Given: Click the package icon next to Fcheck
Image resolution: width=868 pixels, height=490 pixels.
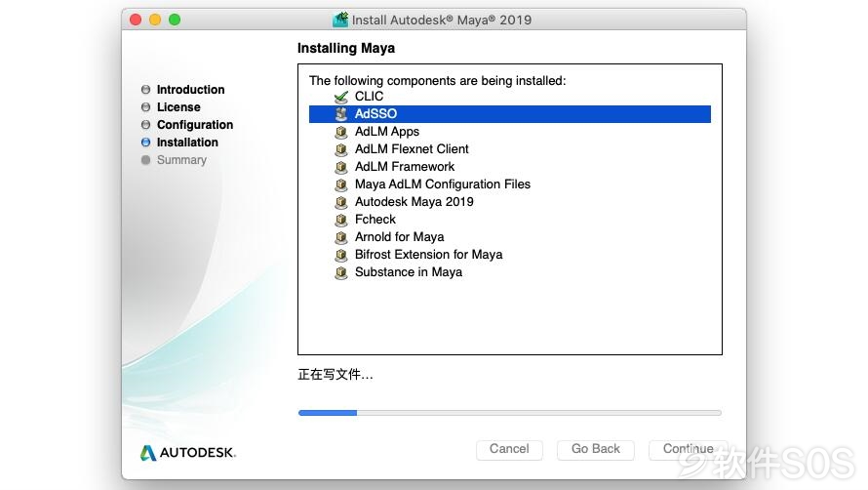Looking at the screenshot, I should coord(341,220).
